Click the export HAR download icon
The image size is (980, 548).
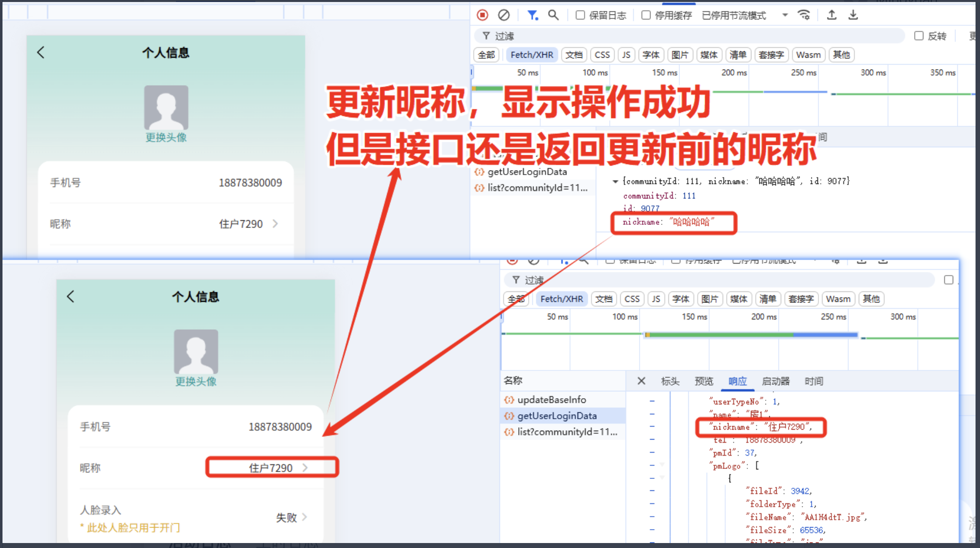pyautogui.click(x=853, y=15)
